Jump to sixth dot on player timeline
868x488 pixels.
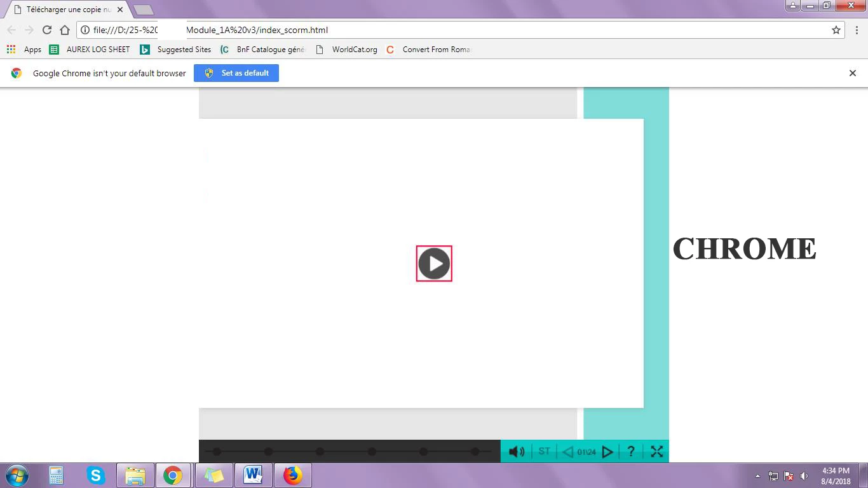[x=475, y=451]
